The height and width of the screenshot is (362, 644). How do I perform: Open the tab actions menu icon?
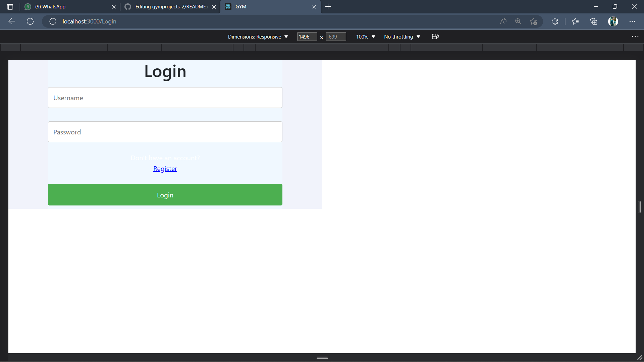[10, 7]
